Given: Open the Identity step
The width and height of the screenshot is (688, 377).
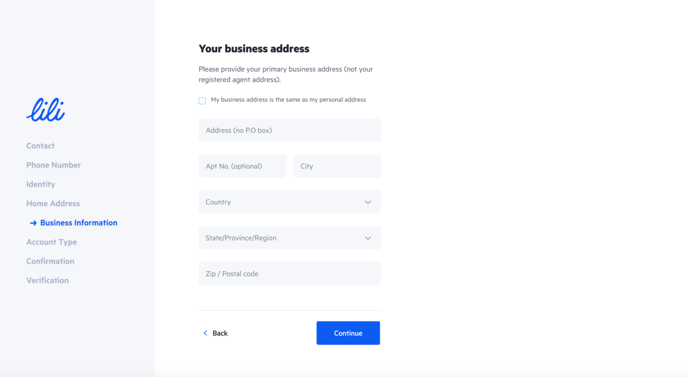Looking at the screenshot, I should 40,184.
